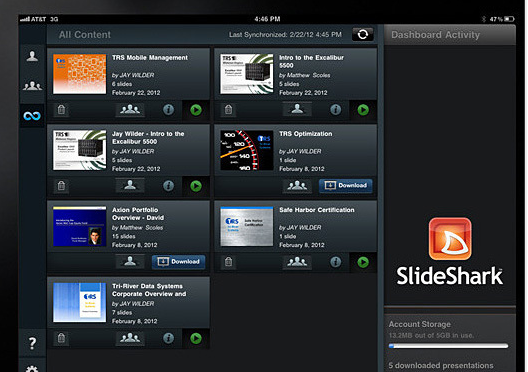
Task: Click the sync refresh icon
Action: (363, 34)
